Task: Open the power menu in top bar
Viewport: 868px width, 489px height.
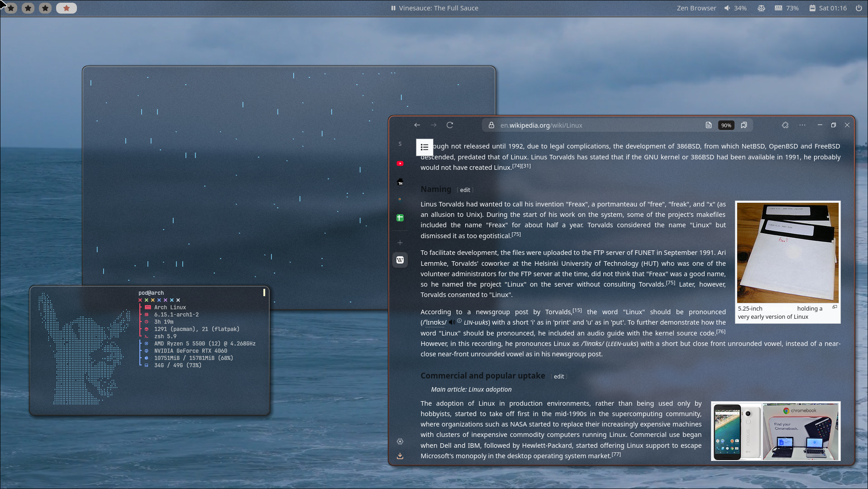Action: click(858, 8)
